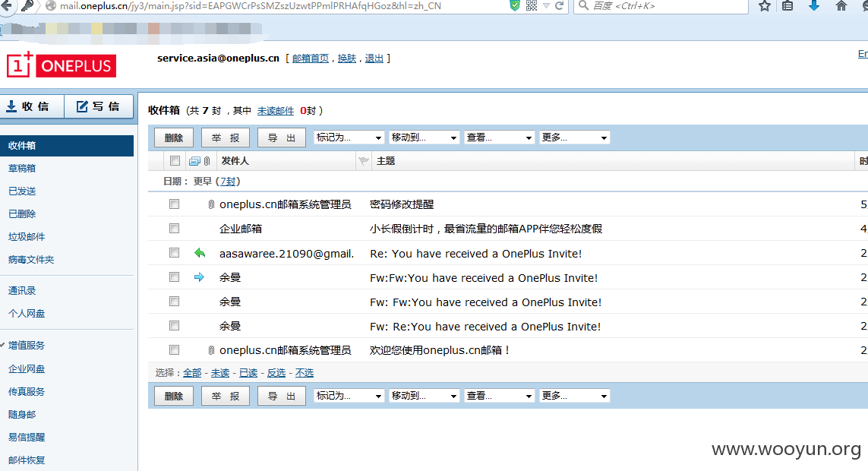This screenshot has height=471, width=868.
Task: Open the 通讯录 sidebar item
Action: 21,290
